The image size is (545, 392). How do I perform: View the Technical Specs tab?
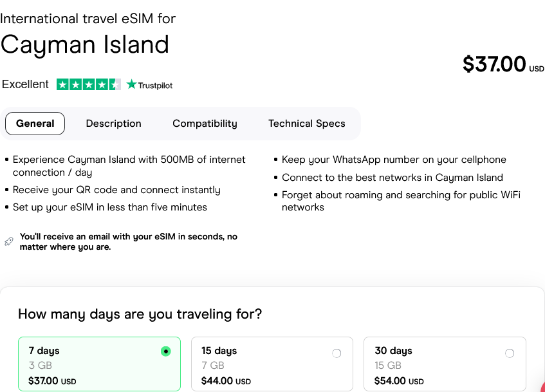tap(306, 124)
